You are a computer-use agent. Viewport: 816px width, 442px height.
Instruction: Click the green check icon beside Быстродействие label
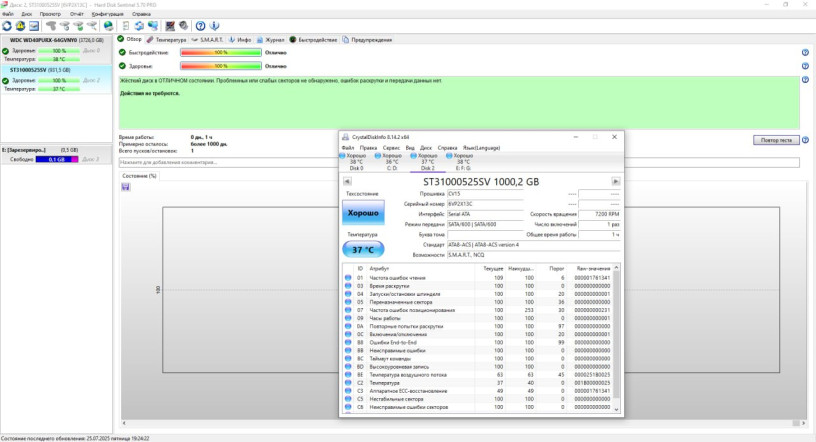[122, 53]
